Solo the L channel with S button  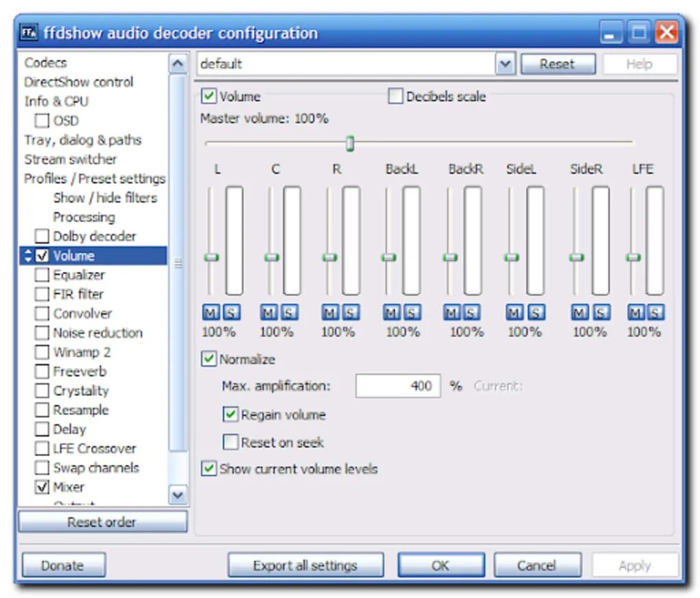tap(231, 312)
